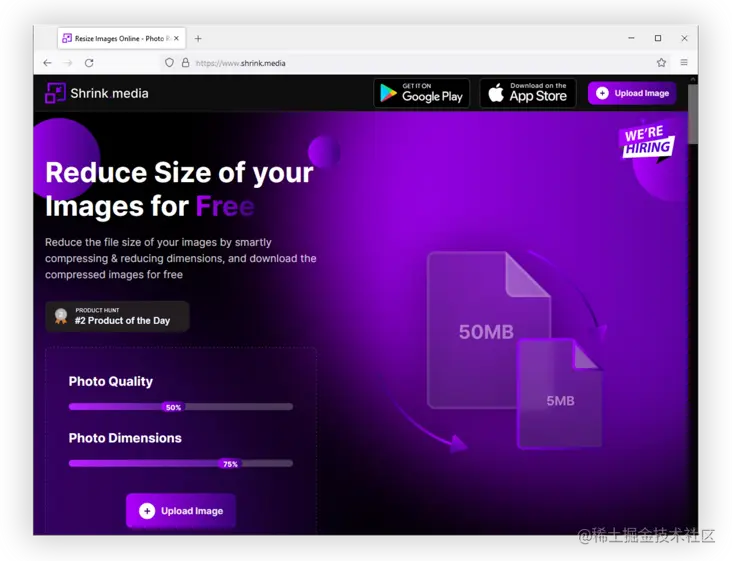Click the 5MB file illustration

[x=560, y=394]
